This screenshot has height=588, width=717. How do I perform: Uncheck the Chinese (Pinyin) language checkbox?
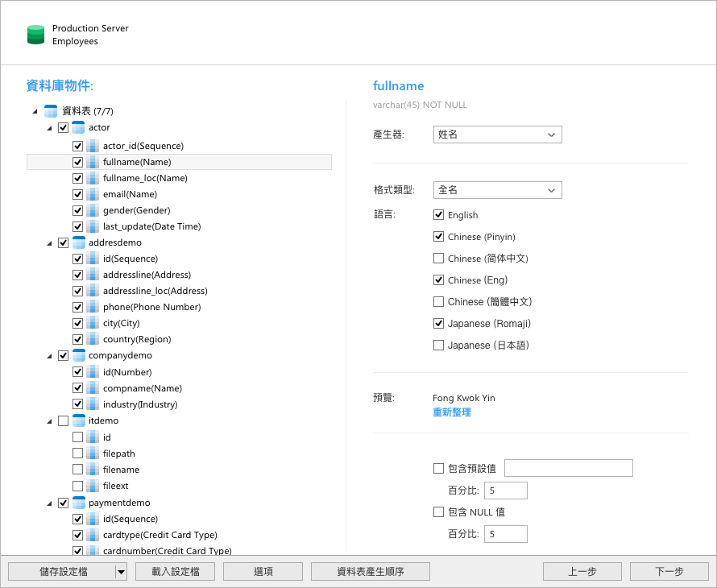click(438, 236)
